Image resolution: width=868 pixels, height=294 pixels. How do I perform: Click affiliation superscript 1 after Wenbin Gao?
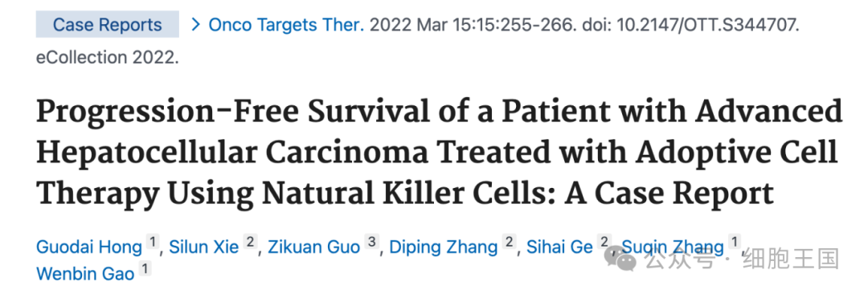(145, 269)
